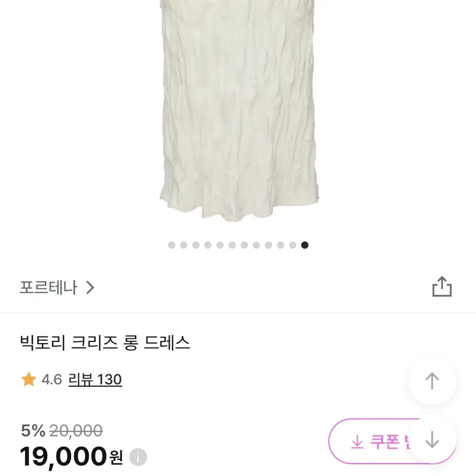Tap the 19,000원 sale price
This screenshot has height=476, width=476.
tap(71, 457)
